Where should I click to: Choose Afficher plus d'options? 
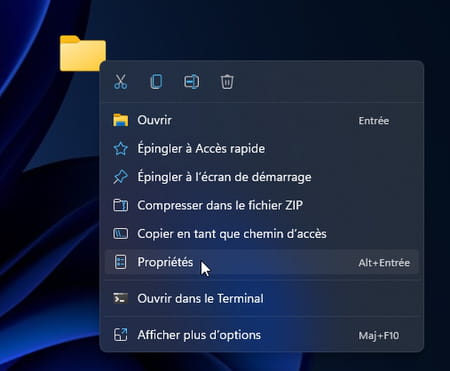point(262,335)
